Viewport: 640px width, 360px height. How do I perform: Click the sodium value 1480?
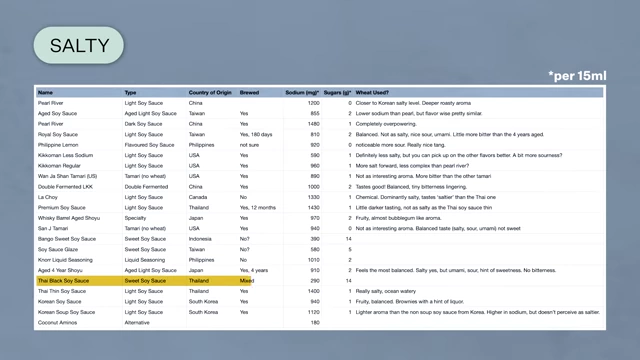[x=313, y=124]
